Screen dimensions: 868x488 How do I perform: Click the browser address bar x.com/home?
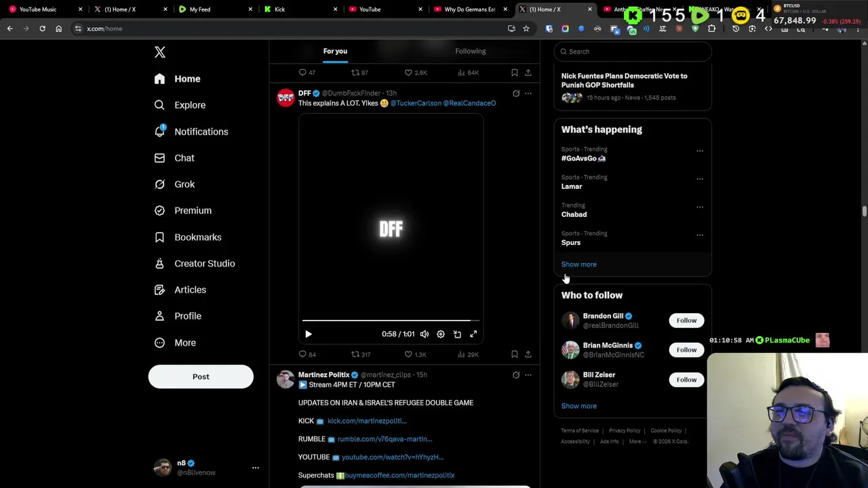coord(292,28)
